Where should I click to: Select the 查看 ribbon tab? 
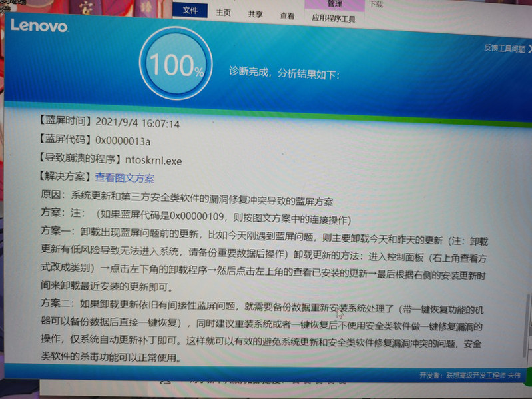point(287,15)
